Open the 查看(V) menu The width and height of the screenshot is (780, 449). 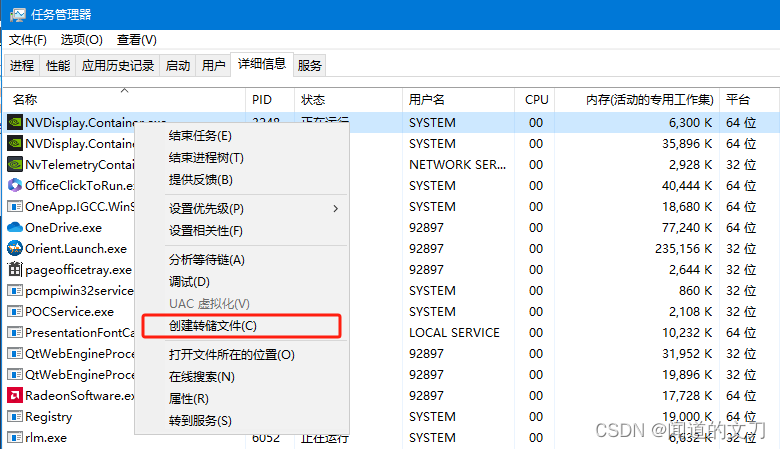click(137, 40)
